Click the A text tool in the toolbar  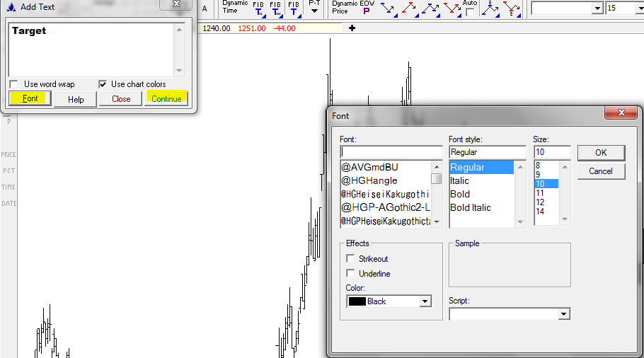coord(205,8)
